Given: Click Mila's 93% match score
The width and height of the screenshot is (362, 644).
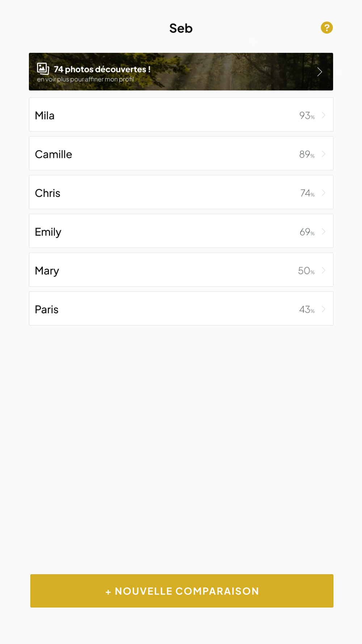Looking at the screenshot, I should click(x=307, y=116).
